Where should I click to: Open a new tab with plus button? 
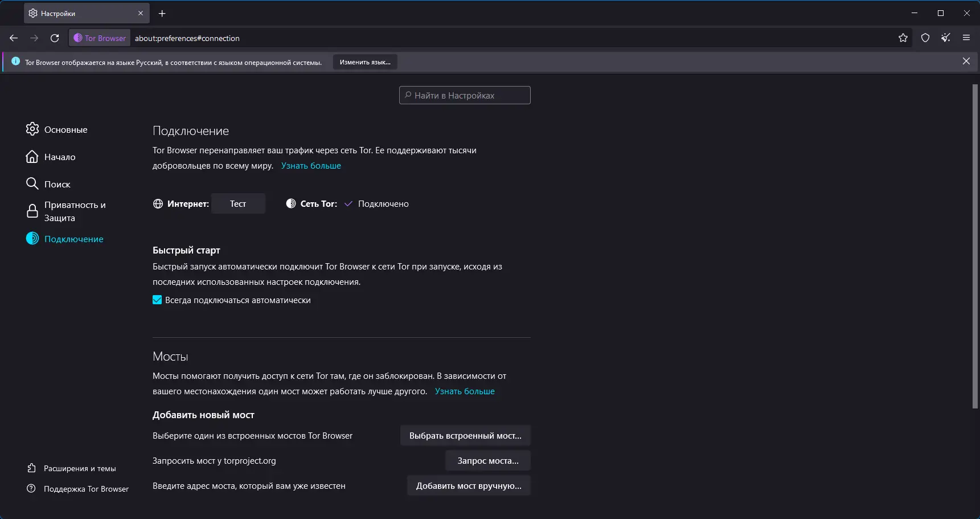[162, 13]
